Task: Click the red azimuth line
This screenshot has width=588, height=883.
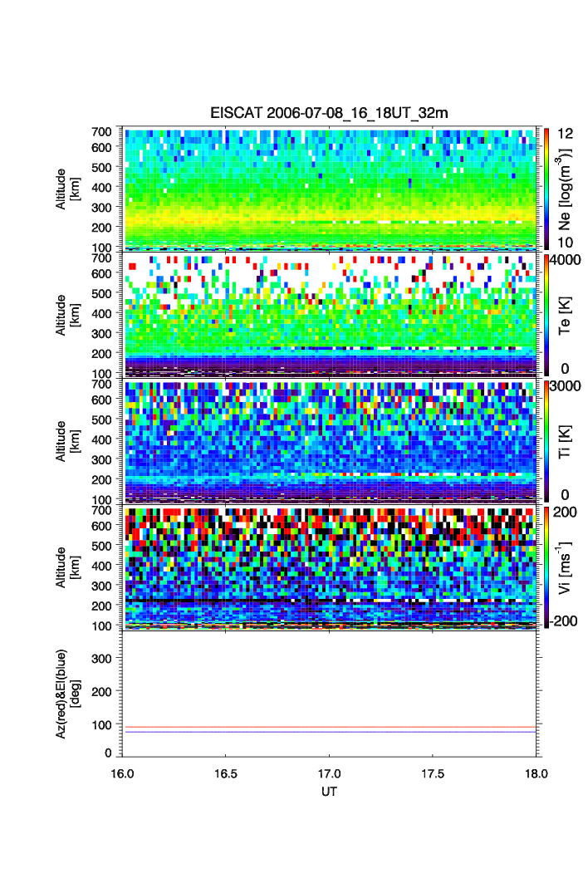Action: click(x=331, y=727)
